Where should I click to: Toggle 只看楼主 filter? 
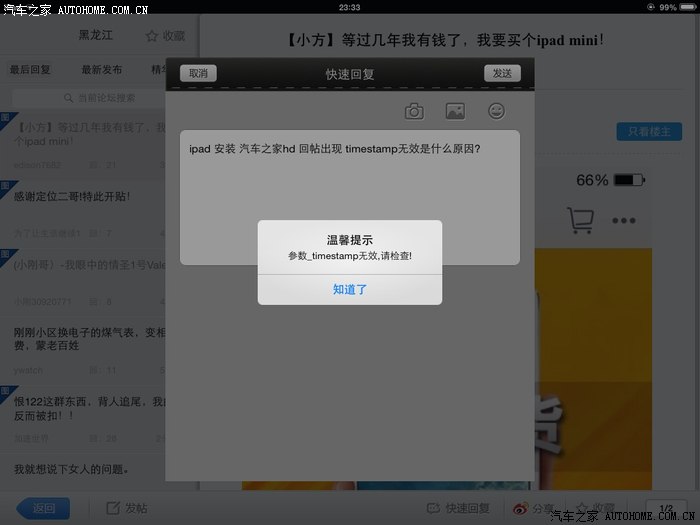tap(646, 132)
